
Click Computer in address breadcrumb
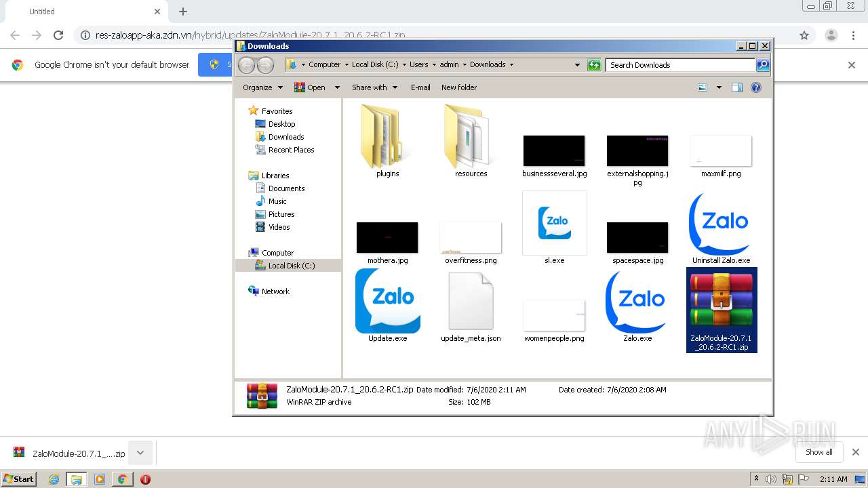click(x=324, y=65)
